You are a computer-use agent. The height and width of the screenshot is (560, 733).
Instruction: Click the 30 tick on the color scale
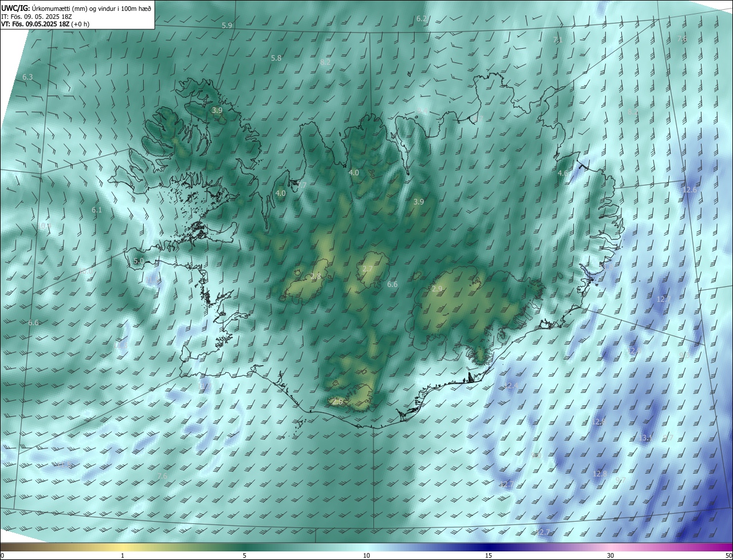[x=610, y=555]
